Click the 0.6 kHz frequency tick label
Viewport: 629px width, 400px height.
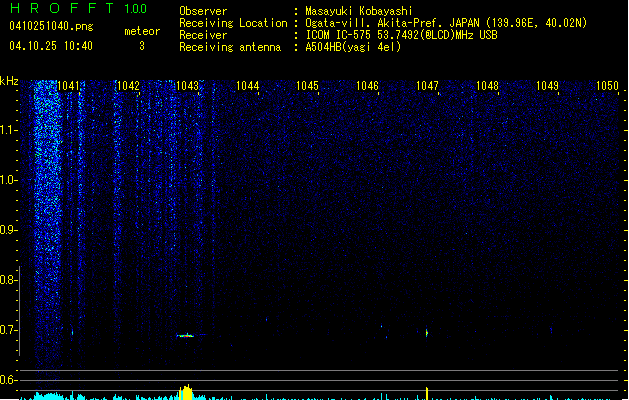tap(8, 380)
